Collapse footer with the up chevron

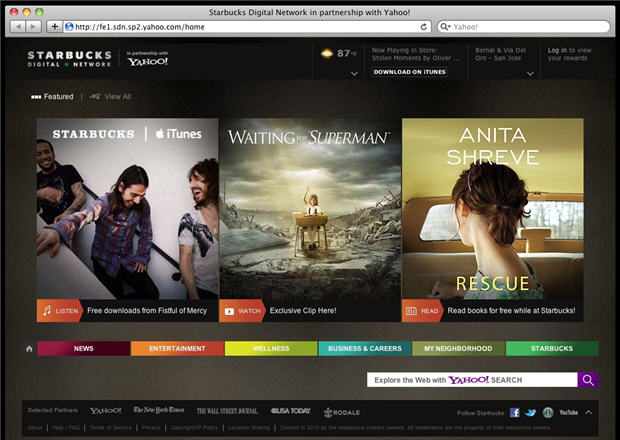(x=590, y=412)
